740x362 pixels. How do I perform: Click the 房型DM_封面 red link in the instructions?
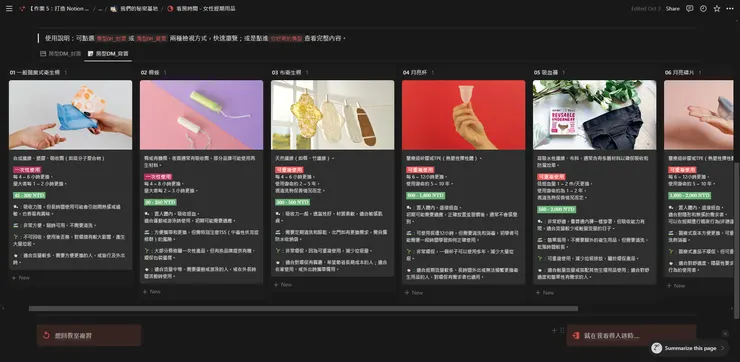[x=111, y=39]
